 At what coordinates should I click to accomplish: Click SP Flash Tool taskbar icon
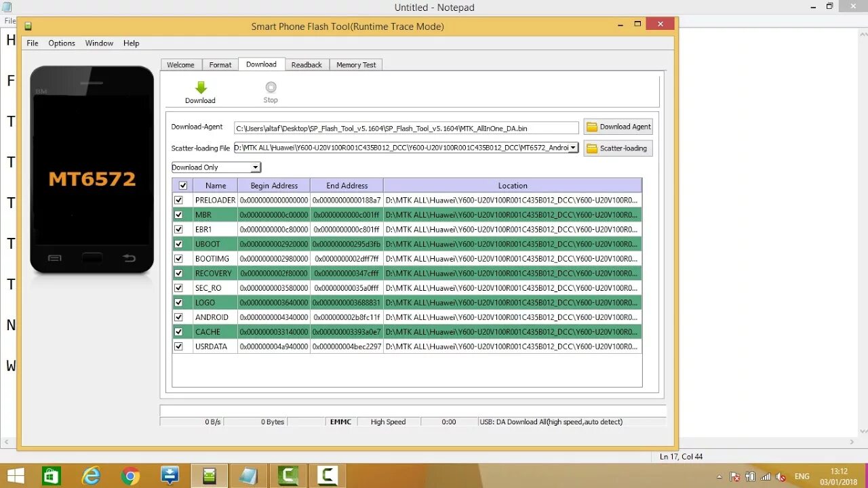209,476
